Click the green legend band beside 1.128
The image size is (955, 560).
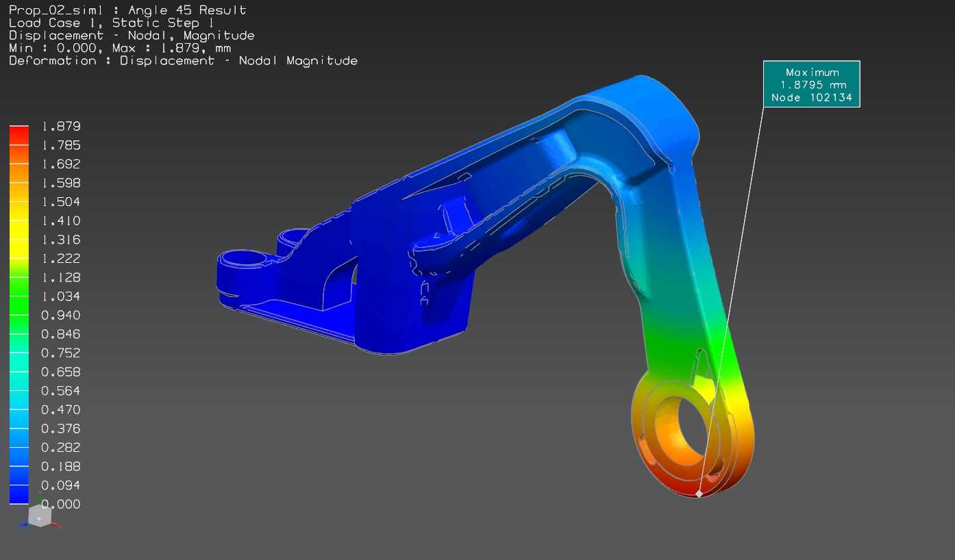coord(19,286)
